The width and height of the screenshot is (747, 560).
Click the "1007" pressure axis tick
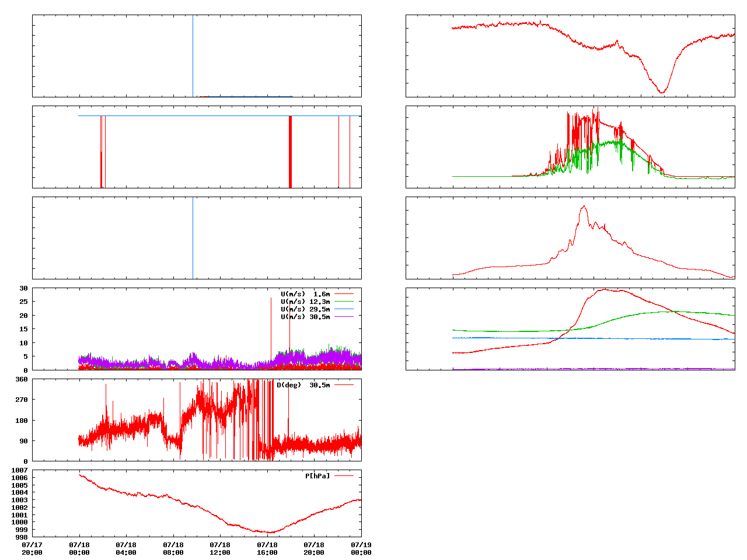click(x=19, y=470)
